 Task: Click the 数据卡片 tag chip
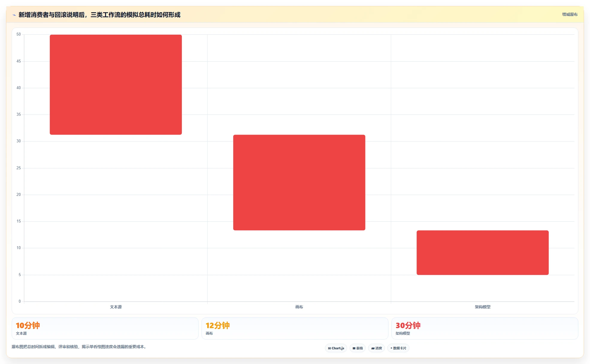pos(398,348)
